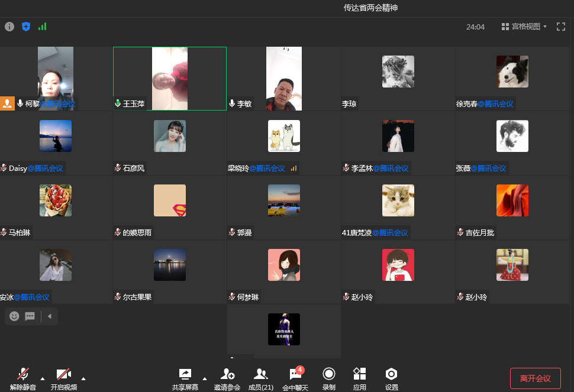The height and width of the screenshot is (392, 574).
Task: Click the 离开会议 leave meeting button
Action: point(535,378)
